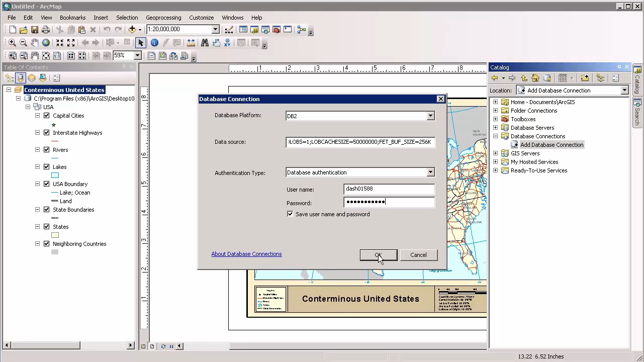Open the Python window icon
Screen dimensions: 644x362
(288, 30)
